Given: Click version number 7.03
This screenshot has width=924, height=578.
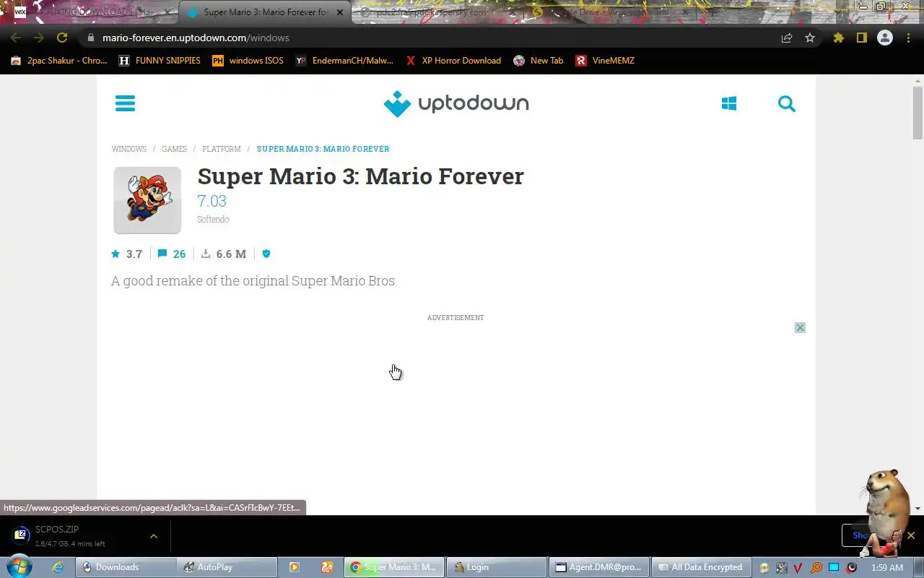Looking at the screenshot, I should [x=212, y=201].
